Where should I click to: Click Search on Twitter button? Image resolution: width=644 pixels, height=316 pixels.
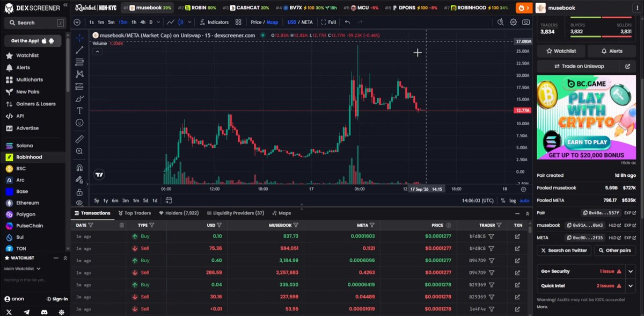563,250
